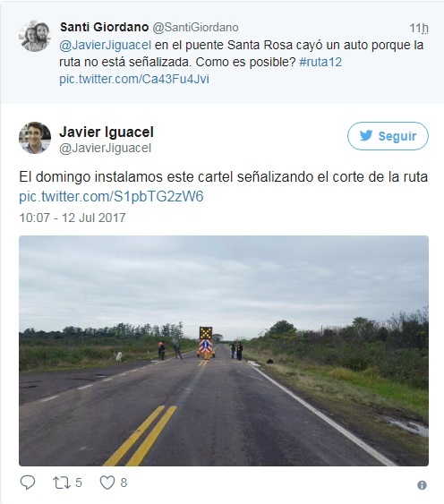The height and width of the screenshot is (504, 444).
Task: Click the 11h time on quoted tweet
Action: point(419,29)
